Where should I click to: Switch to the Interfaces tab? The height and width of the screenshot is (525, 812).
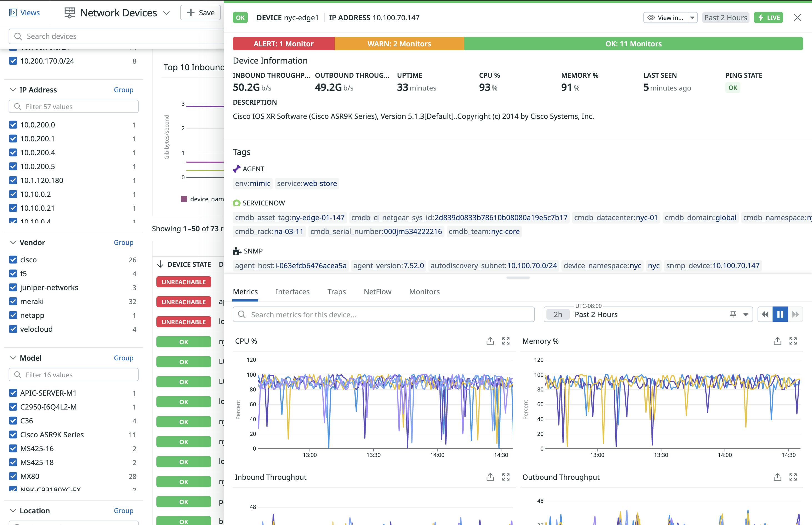tap(292, 292)
